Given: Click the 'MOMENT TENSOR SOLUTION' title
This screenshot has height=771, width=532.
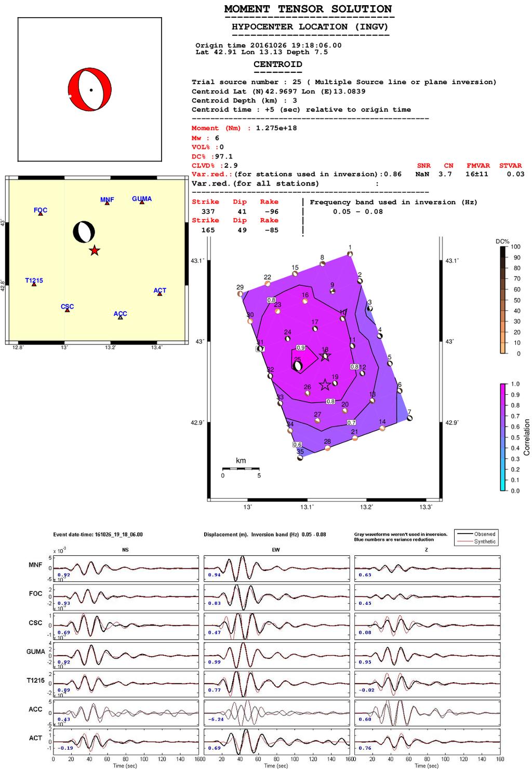Looking at the screenshot, I should 308,9.
